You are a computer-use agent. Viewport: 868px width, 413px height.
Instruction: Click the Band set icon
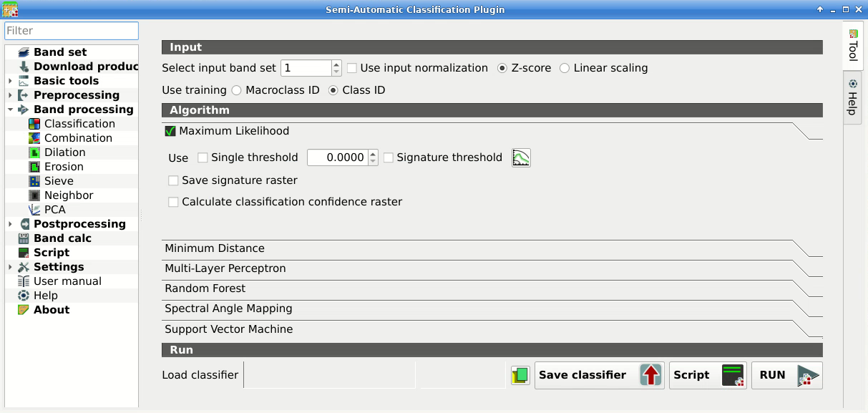(x=24, y=52)
